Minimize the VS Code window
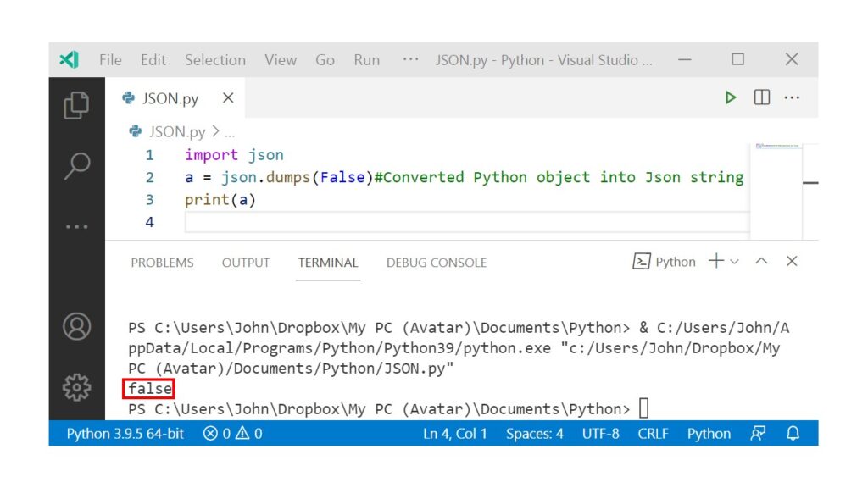The height and width of the screenshot is (488, 868). point(685,59)
